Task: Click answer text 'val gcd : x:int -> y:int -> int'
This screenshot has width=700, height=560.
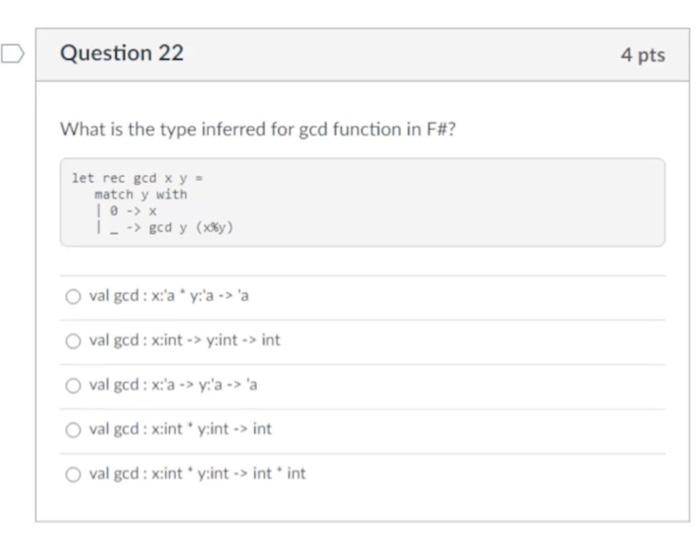Action: point(184,340)
